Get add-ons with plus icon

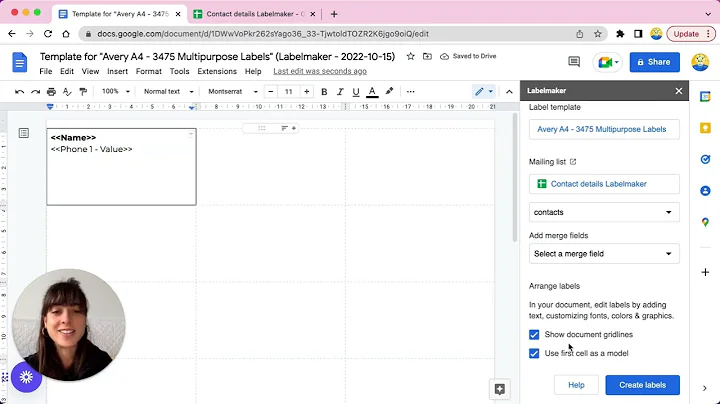coord(705,272)
